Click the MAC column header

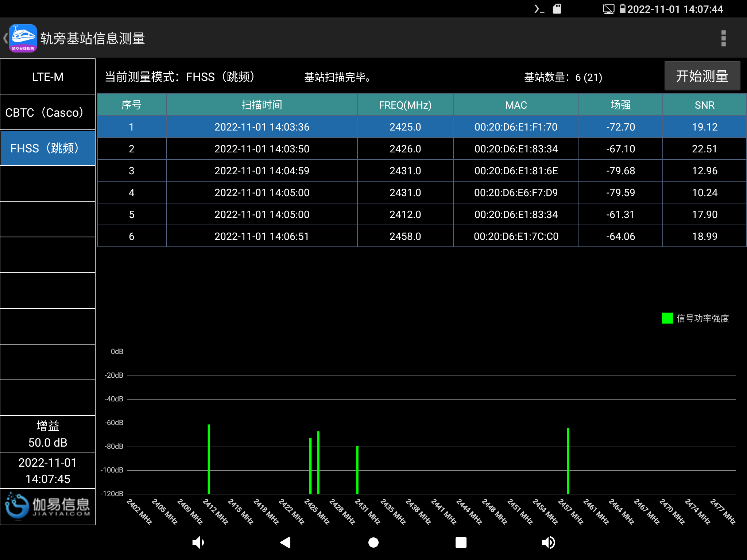pyautogui.click(x=516, y=105)
